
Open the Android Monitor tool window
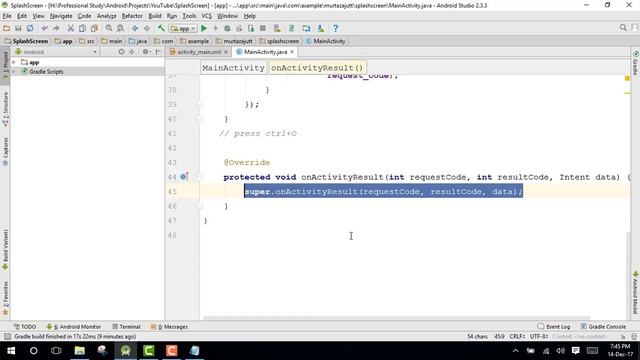click(74, 327)
